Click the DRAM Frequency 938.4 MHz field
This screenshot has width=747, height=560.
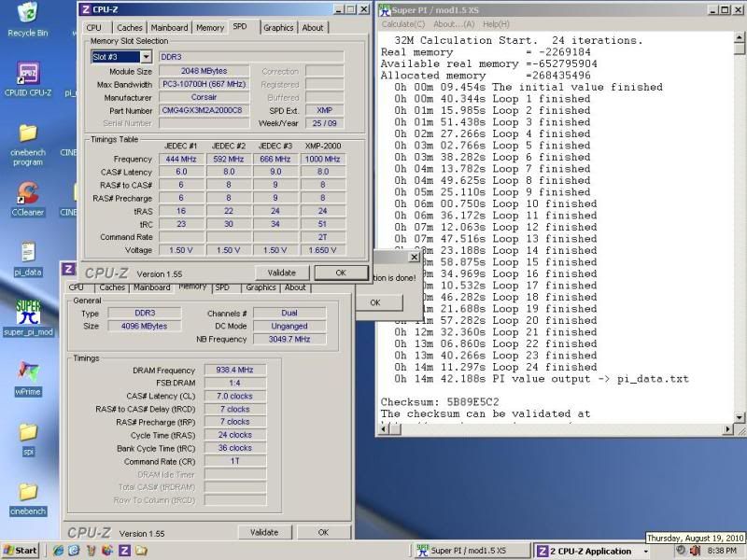235,370
